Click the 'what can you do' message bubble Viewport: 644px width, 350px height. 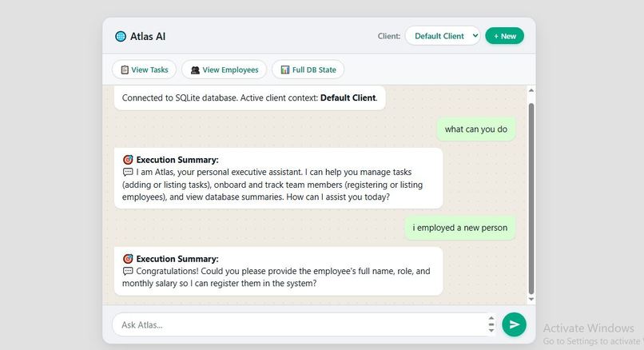coord(476,129)
